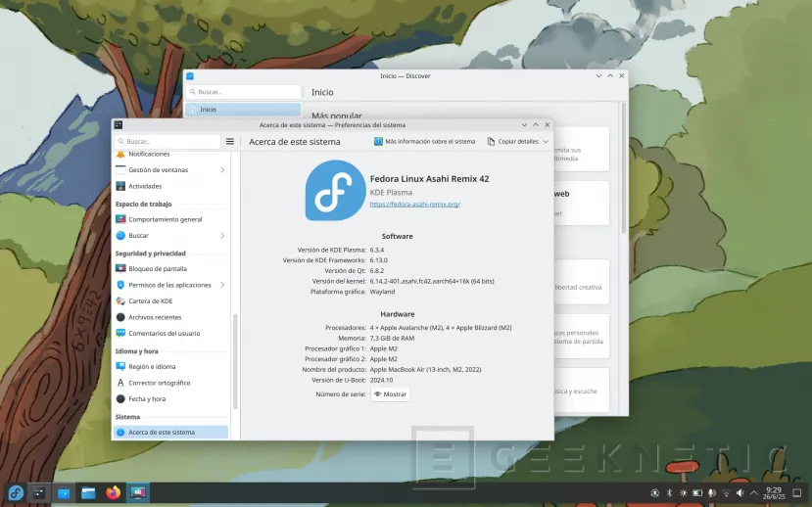812x507 pixels.
Task: Open Gestión de ventanas settings
Action: click(170, 169)
